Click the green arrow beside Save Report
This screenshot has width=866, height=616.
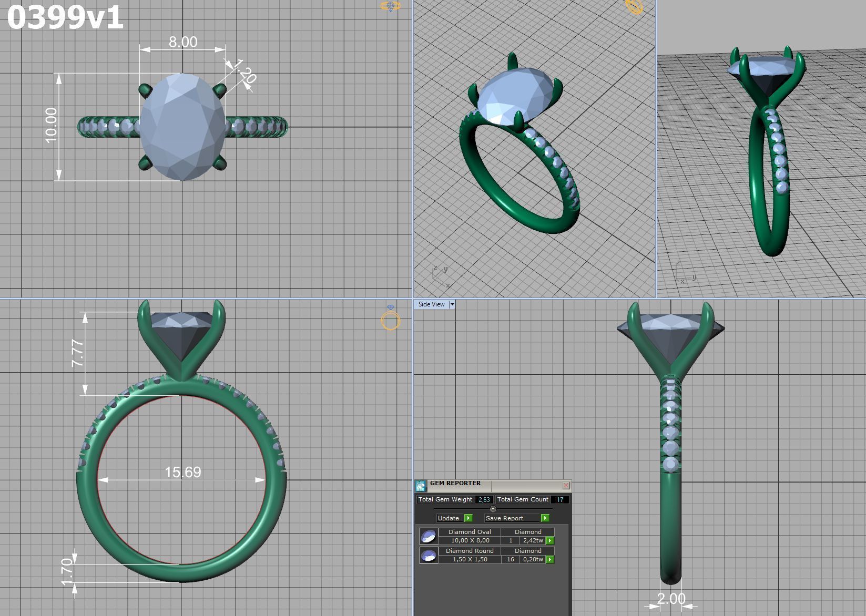[545, 518]
